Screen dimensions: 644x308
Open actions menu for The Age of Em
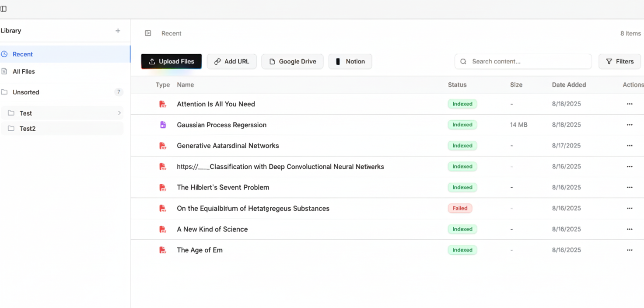coord(629,250)
